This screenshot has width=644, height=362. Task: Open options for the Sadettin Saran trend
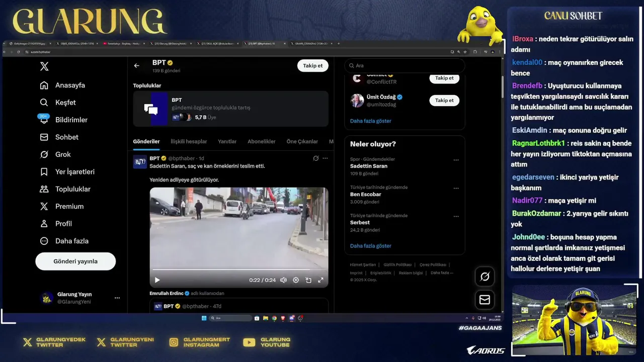pos(456,160)
